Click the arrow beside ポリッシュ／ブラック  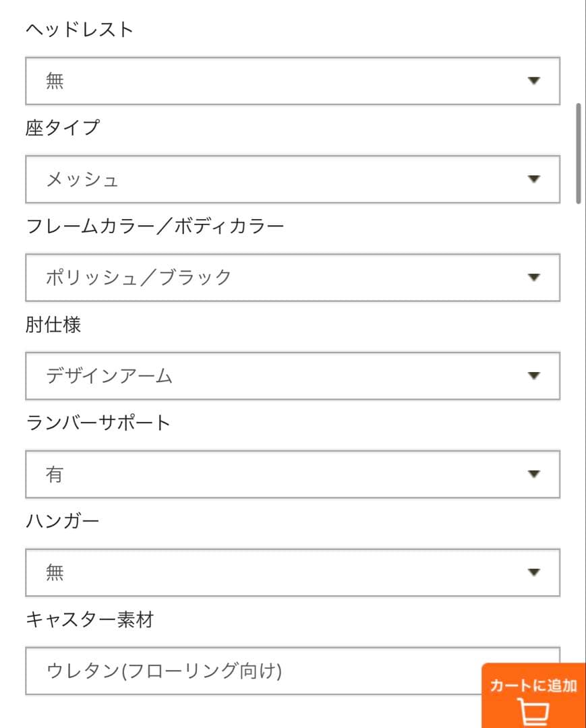[x=534, y=277]
